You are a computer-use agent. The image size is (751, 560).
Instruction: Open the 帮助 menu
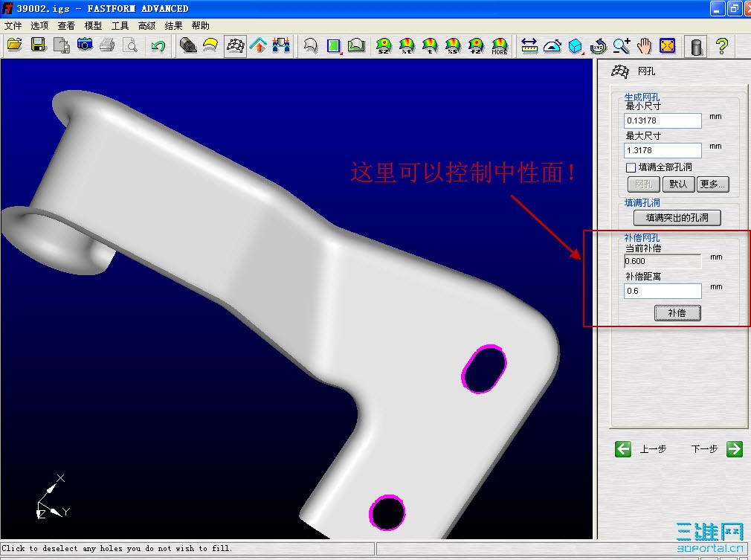(200, 25)
